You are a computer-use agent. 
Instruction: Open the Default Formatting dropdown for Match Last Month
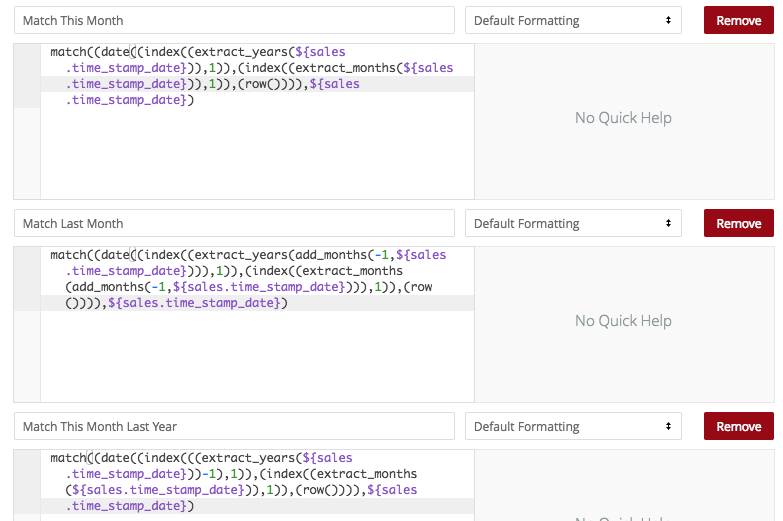pyautogui.click(x=573, y=223)
